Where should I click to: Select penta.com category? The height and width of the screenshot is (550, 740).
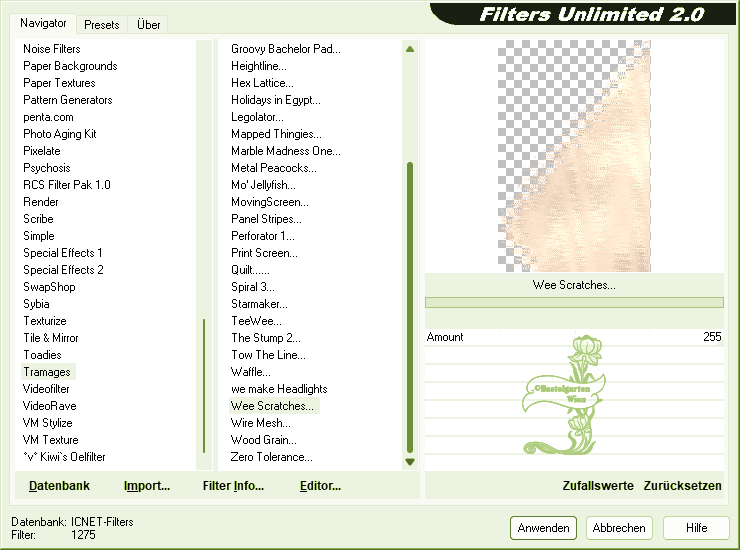(48, 117)
